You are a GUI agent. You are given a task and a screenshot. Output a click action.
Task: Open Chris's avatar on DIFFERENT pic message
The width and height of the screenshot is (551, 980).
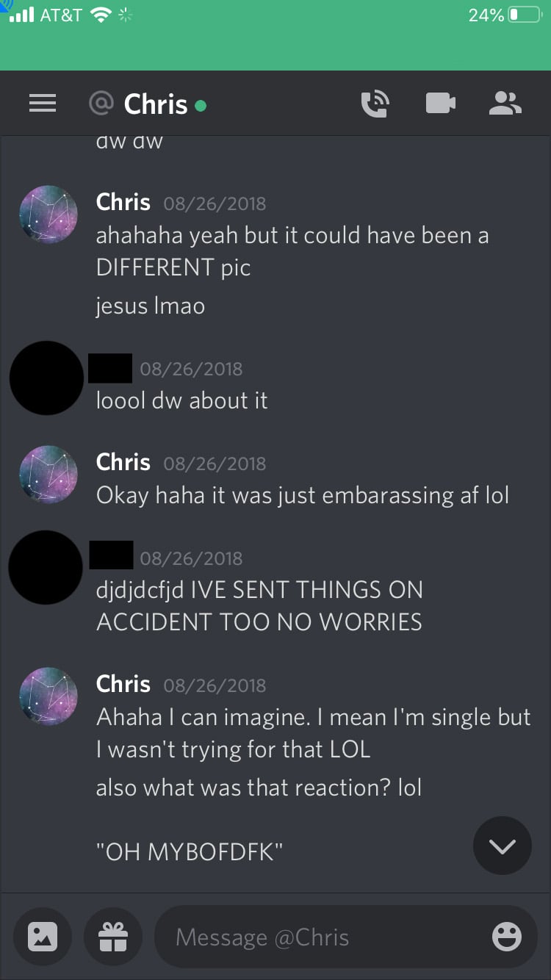pyautogui.click(x=48, y=215)
